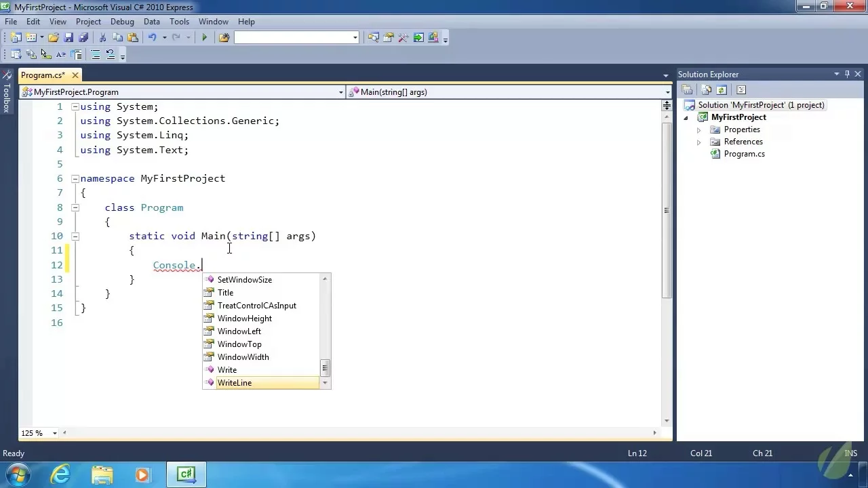Click the Find in Files toolbar icon
This screenshot has width=868, height=488.
[224, 38]
